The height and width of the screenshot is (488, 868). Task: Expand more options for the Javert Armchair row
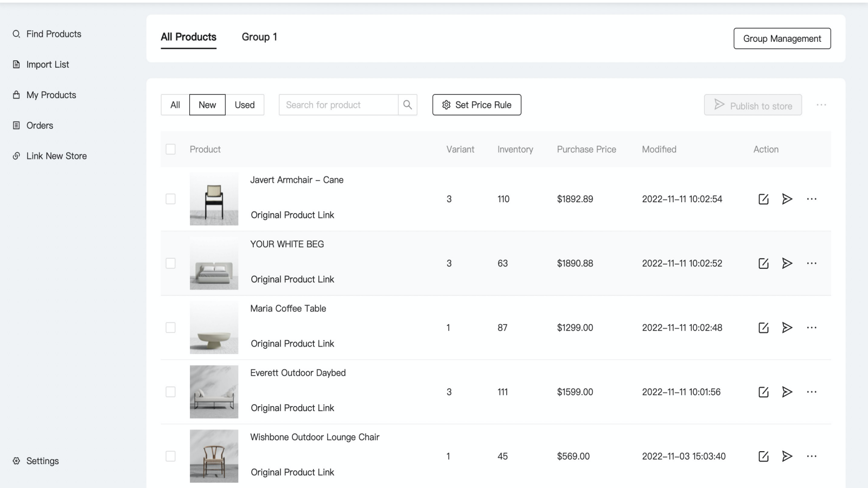tap(812, 198)
